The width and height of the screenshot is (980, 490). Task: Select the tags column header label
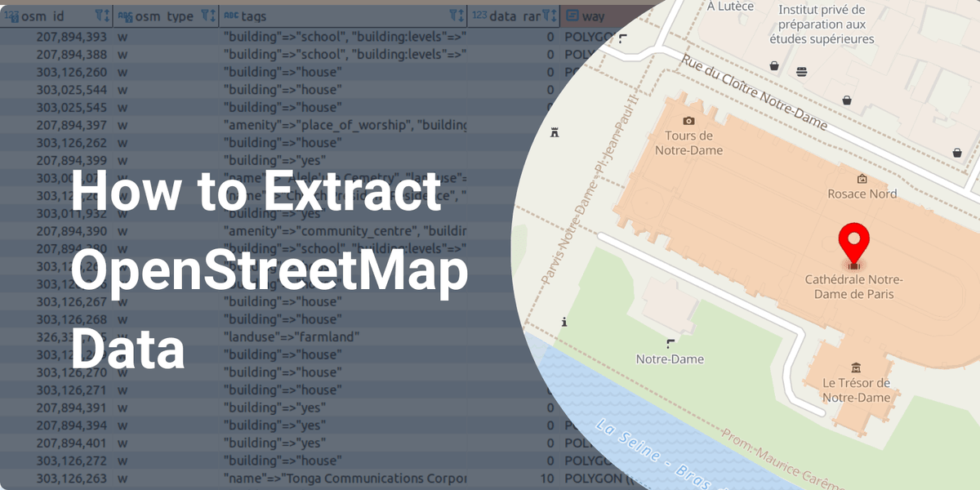point(253,16)
